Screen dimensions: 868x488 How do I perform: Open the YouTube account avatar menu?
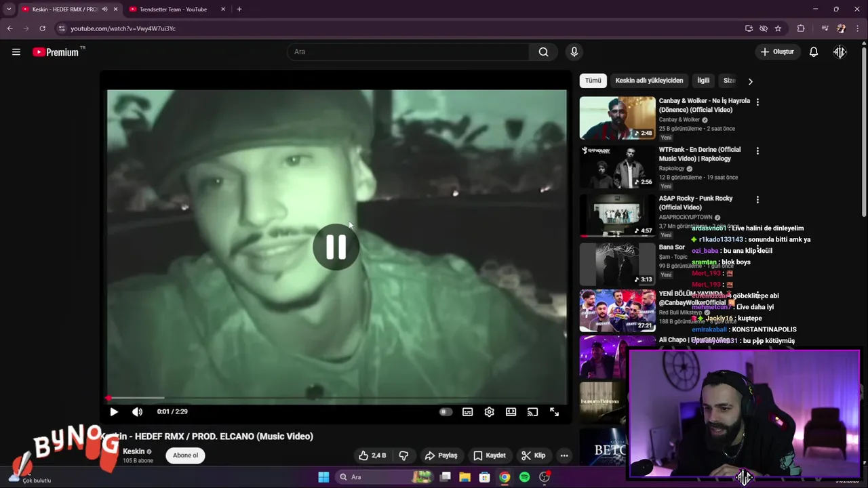[840, 52]
